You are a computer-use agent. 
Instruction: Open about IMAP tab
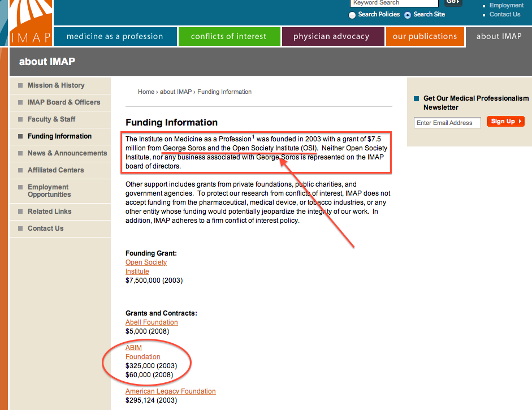[499, 36]
